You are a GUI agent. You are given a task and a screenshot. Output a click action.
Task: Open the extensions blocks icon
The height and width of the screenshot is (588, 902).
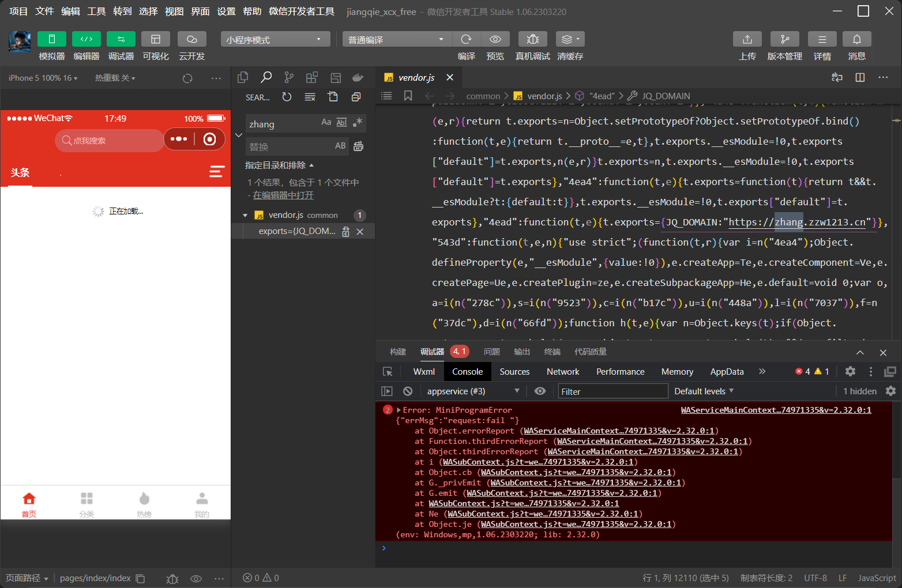(x=312, y=77)
